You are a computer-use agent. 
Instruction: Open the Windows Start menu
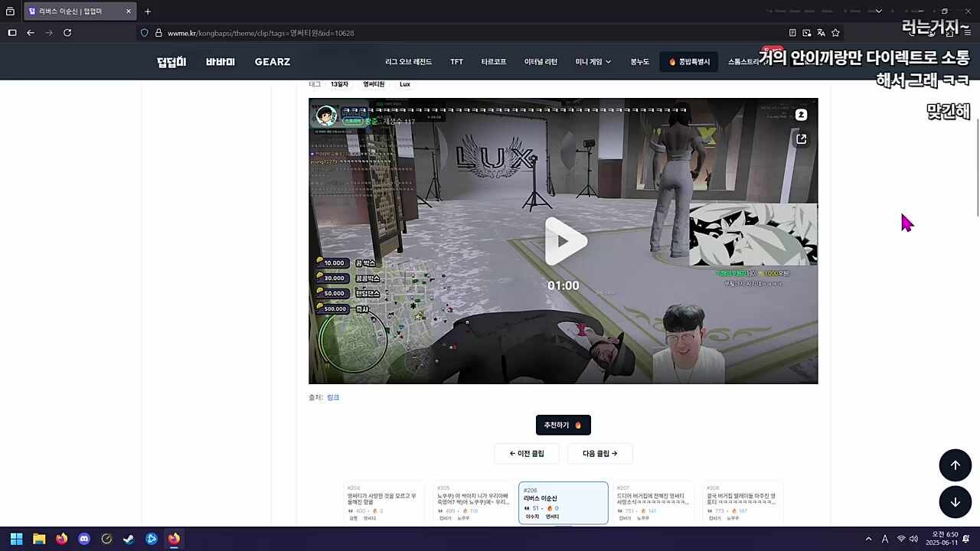[x=16, y=539]
